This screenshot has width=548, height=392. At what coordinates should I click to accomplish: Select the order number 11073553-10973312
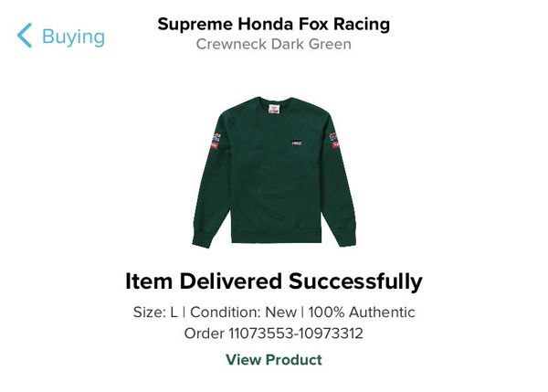tap(296, 334)
